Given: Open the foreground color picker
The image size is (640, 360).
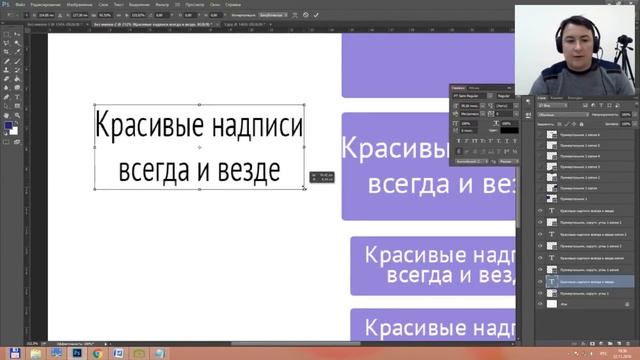Looking at the screenshot, I should (8, 126).
